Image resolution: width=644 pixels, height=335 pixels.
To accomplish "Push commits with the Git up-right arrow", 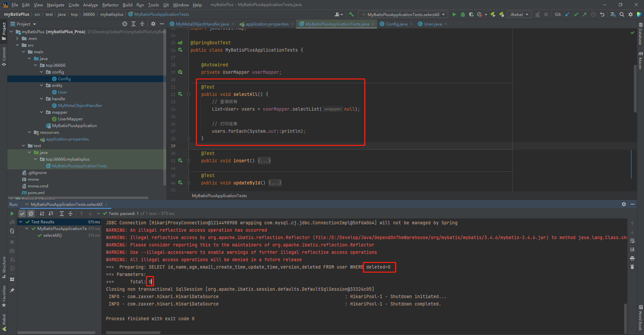I will tap(585, 14).
